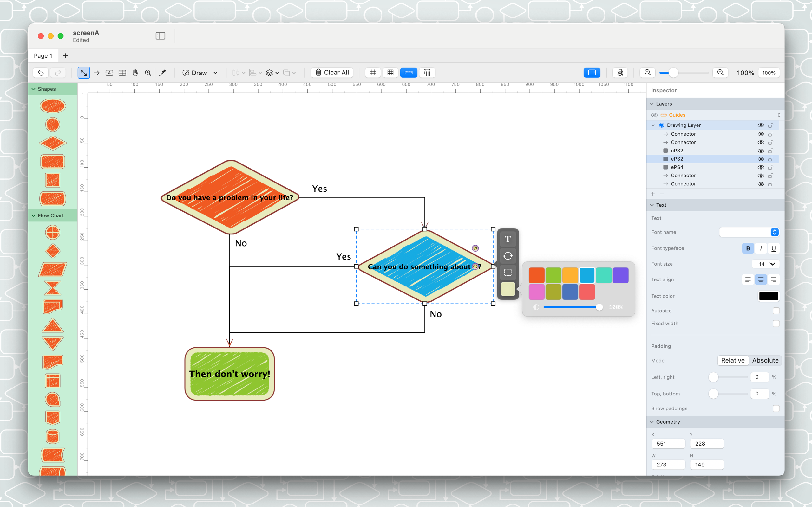
Task: Switch padding mode to Absolute
Action: click(x=765, y=360)
